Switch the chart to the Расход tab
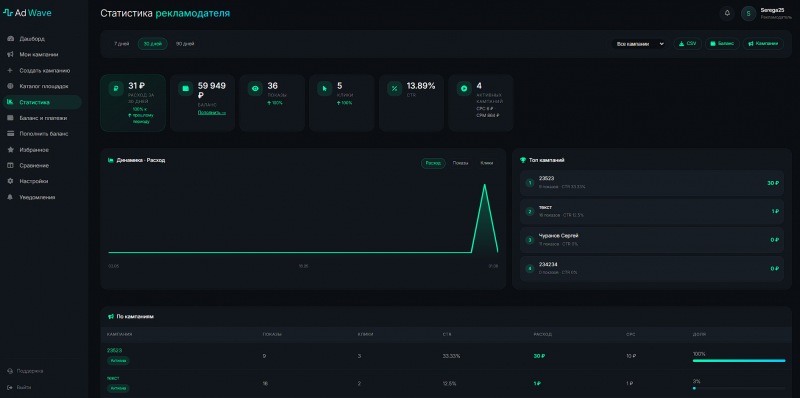 click(x=433, y=163)
